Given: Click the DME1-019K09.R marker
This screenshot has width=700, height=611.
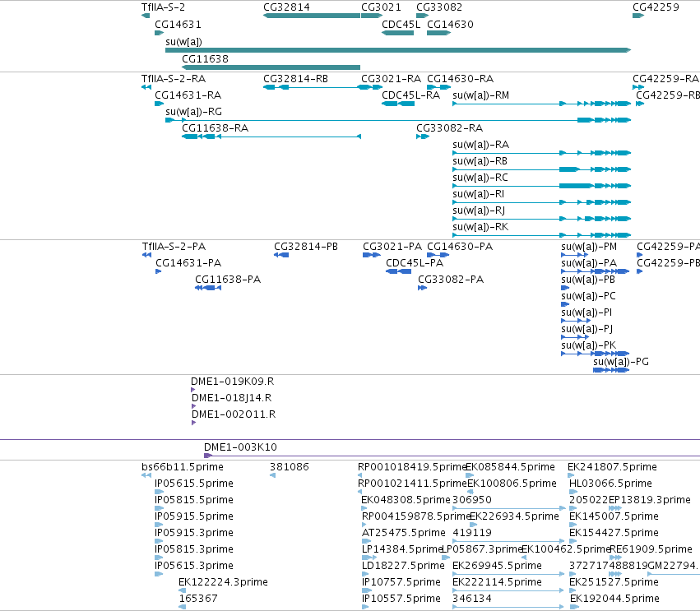Looking at the screenshot, I should point(192,390).
